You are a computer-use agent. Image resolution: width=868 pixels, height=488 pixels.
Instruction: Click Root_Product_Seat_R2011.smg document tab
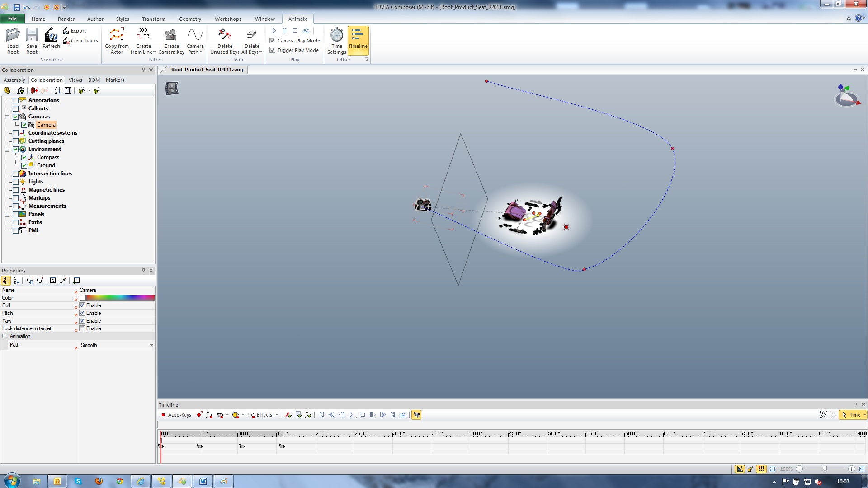pyautogui.click(x=207, y=70)
